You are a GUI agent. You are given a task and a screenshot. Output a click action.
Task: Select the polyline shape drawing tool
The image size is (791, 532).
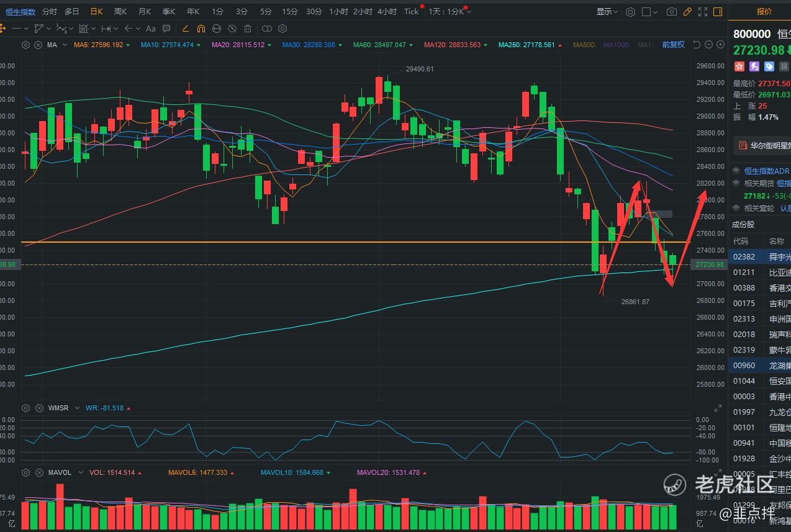tap(38, 29)
